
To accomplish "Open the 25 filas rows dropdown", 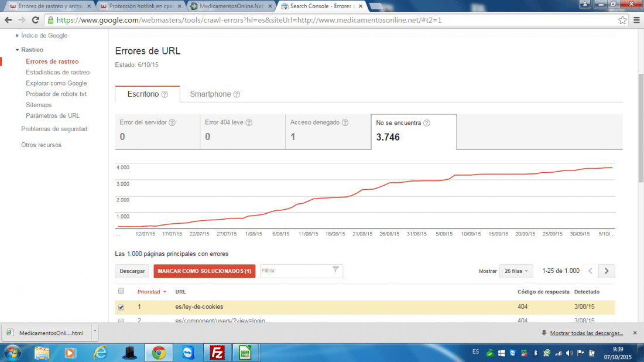I will tap(516, 271).
